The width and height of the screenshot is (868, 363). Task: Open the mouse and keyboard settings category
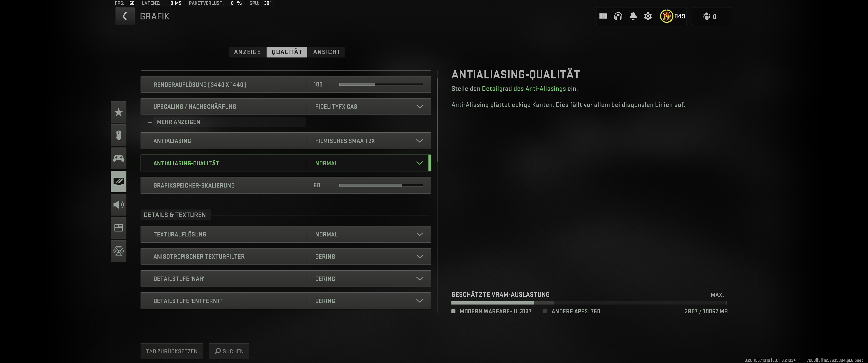pos(118,135)
